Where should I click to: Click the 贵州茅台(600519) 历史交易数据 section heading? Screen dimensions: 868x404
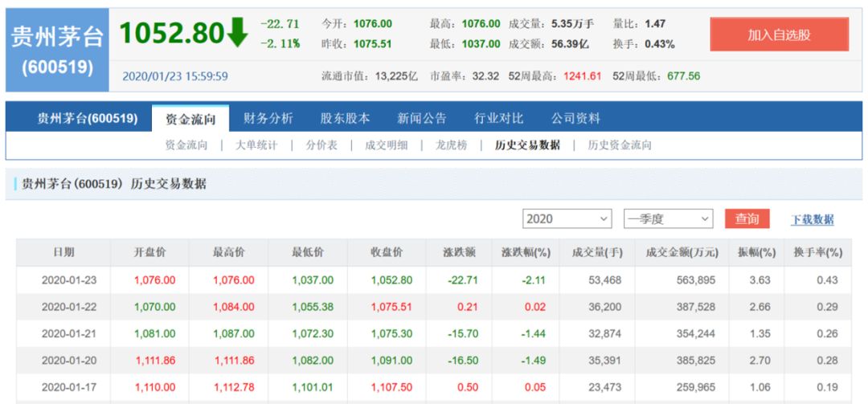pos(113,184)
